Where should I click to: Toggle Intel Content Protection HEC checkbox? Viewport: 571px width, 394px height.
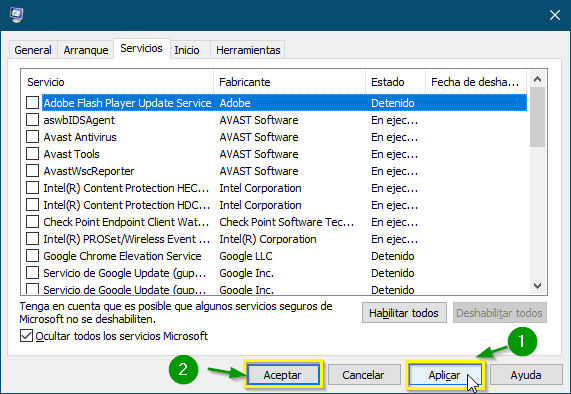point(32,188)
